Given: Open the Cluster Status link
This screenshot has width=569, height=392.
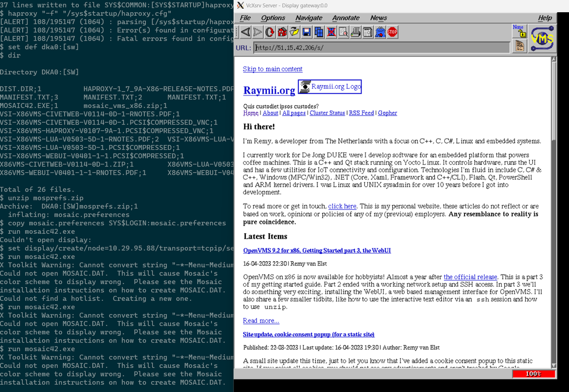Looking at the screenshot, I should [x=327, y=113].
